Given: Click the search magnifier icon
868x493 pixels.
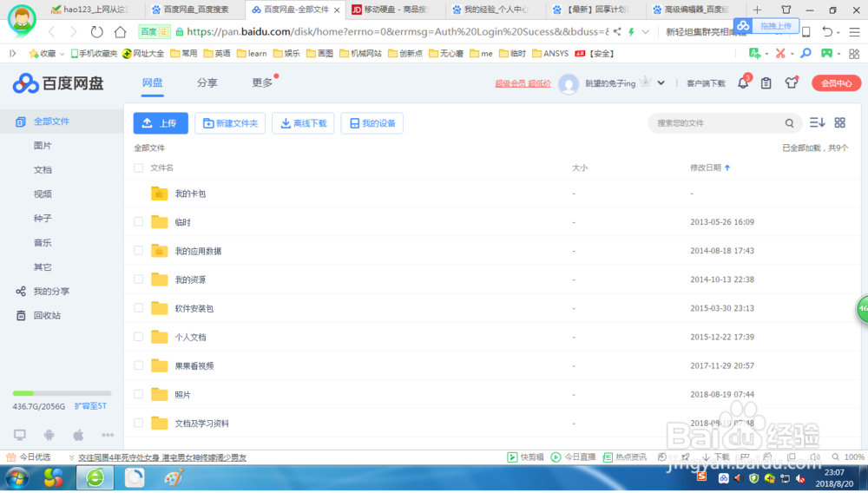Looking at the screenshot, I should click(x=789, y=123).
